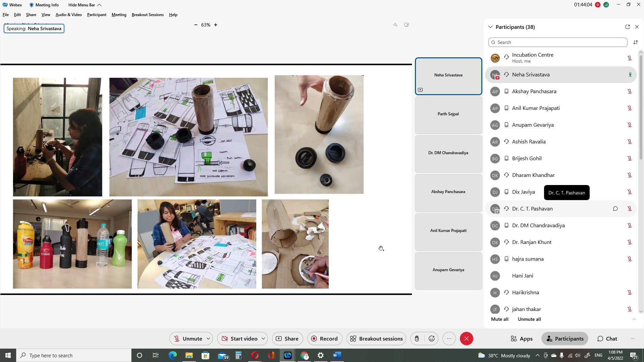This screenshot has height=362, width=644.
Task: Click the red leave meeting button
Action: pyautogui.click(x=466, y=339)
